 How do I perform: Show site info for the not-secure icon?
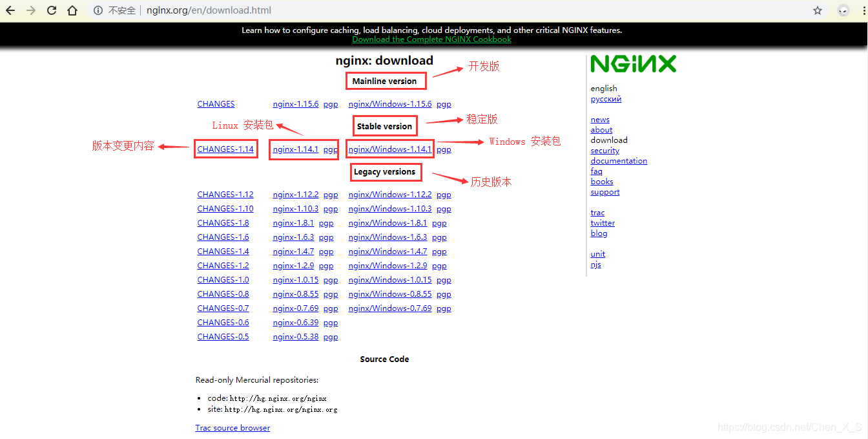click(x=98, y=10)
